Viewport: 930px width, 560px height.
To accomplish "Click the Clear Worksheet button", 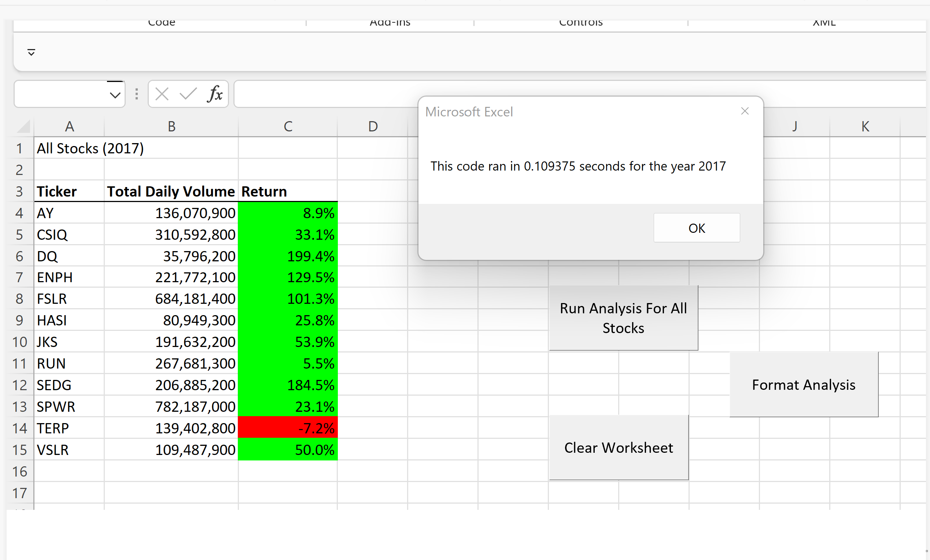I will pyautogui.click(x=618, y=448).
